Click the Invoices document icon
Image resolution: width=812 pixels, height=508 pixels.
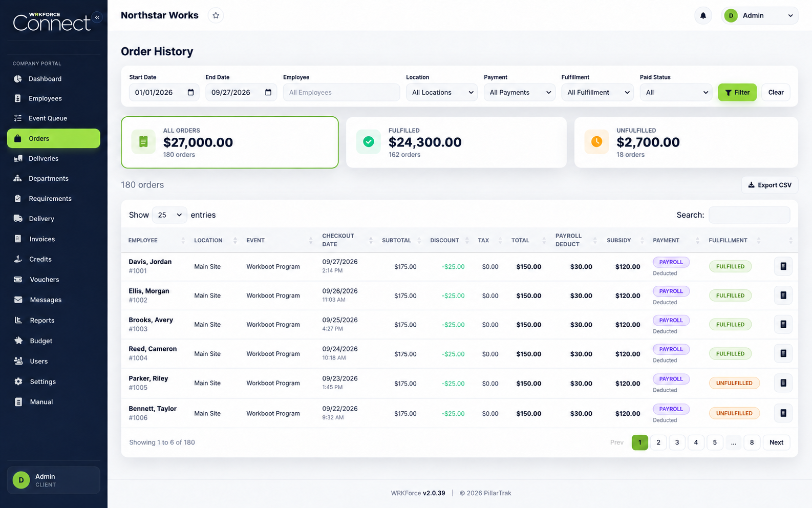[x=18, y=239]
